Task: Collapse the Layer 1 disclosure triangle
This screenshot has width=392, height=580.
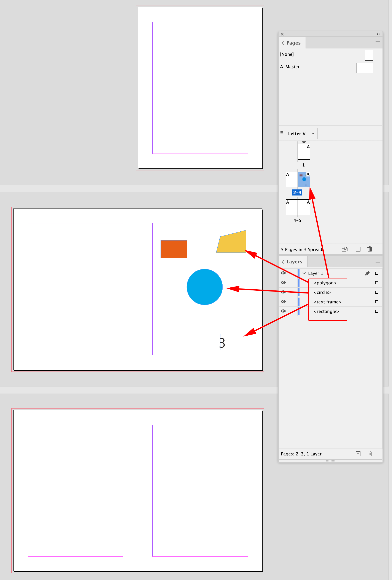Action: point(304,273)
